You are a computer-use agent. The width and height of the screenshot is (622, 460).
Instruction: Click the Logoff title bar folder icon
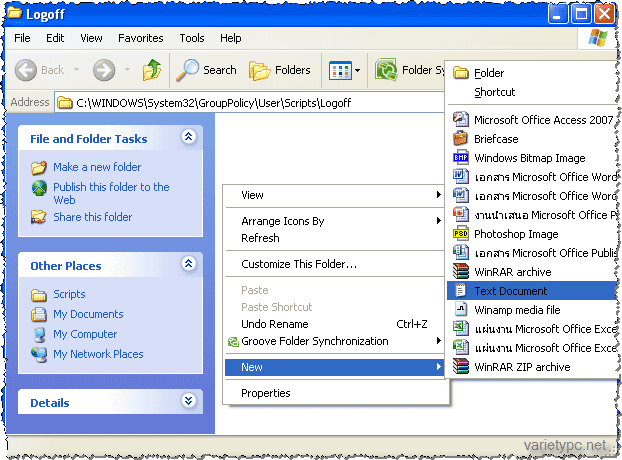pos(14,13)
